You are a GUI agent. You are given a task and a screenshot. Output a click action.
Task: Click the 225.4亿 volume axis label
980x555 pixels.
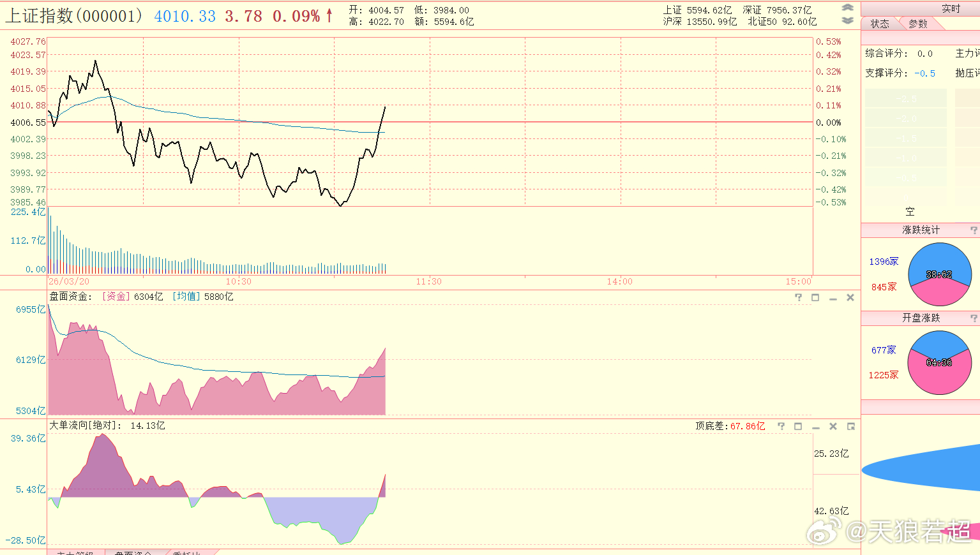click(28, 212)
